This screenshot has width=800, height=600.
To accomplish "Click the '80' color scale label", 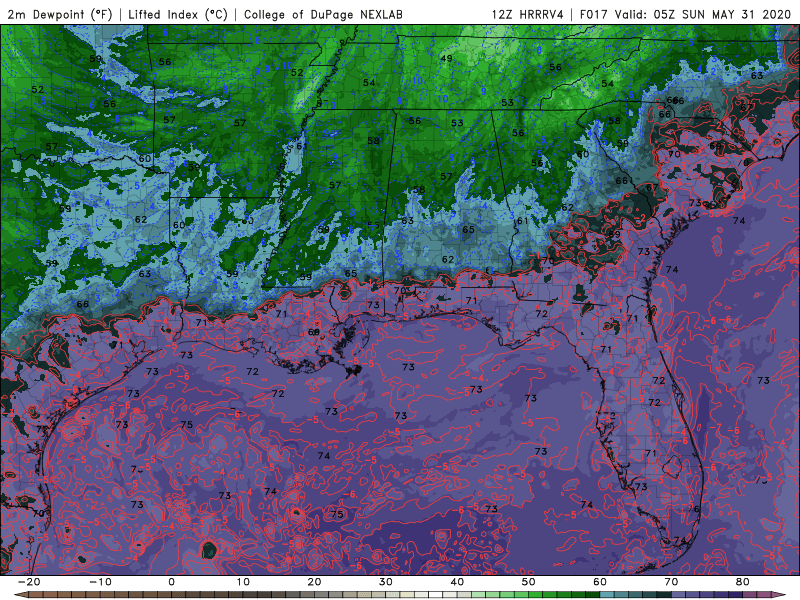I will pyautogui.click(x=743, y=582).
